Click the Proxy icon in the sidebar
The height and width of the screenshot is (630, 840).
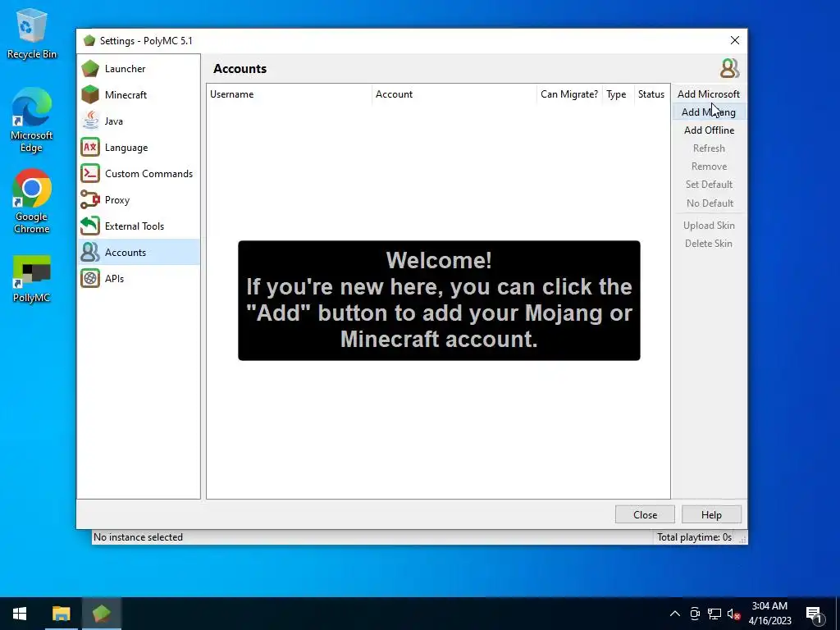tap(90, 200)
